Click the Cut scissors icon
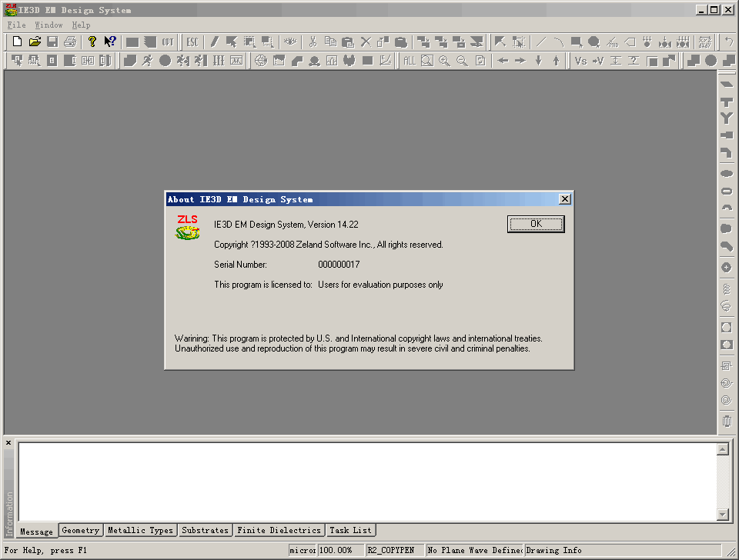Image resolution: width=739 pixels, height=560 pixels. coord(313,42)
